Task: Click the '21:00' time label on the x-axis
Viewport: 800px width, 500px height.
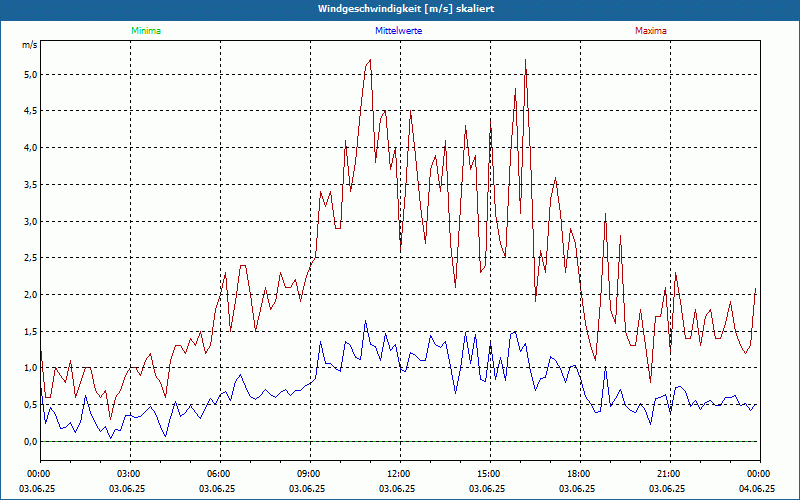Action: [670, 474]
